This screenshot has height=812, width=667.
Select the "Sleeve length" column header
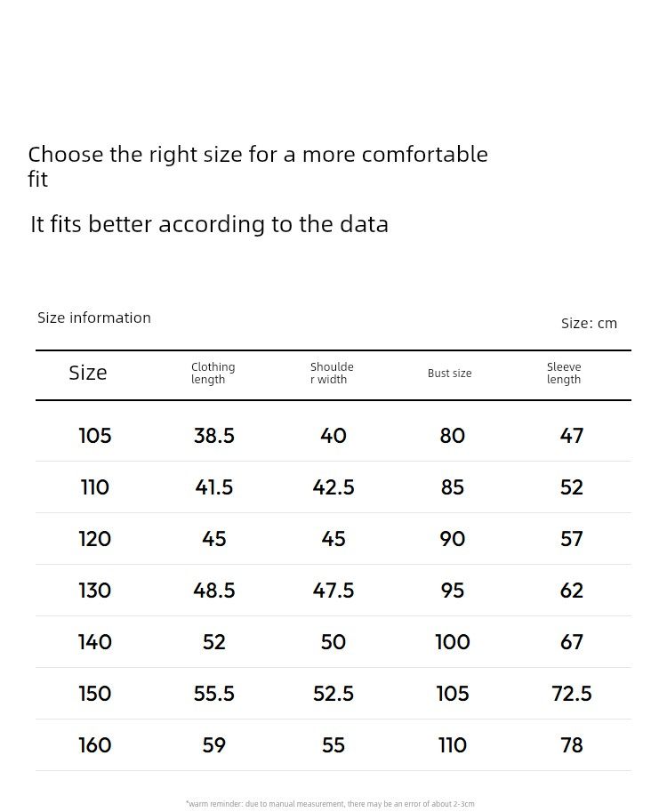click(564, 374)
